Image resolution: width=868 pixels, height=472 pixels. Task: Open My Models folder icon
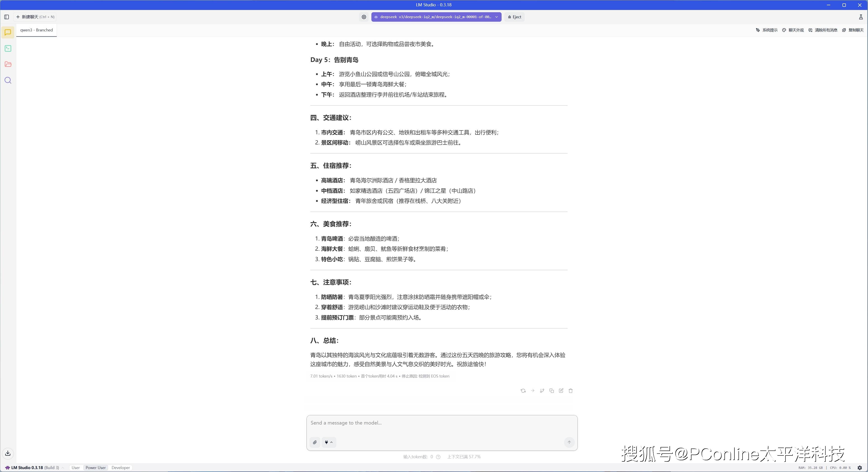pyautogui.click(x=8, y=64)
